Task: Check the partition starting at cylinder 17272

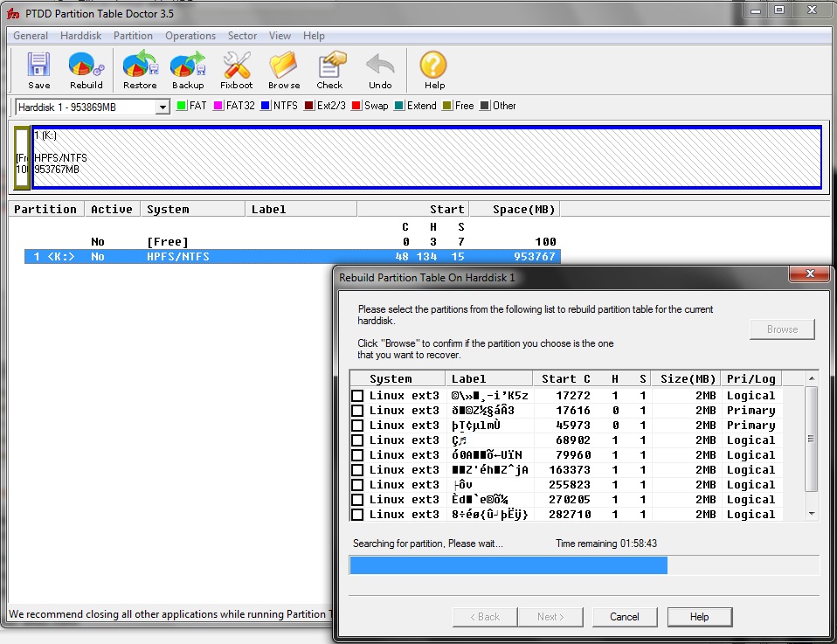Action: click(357, 396)
